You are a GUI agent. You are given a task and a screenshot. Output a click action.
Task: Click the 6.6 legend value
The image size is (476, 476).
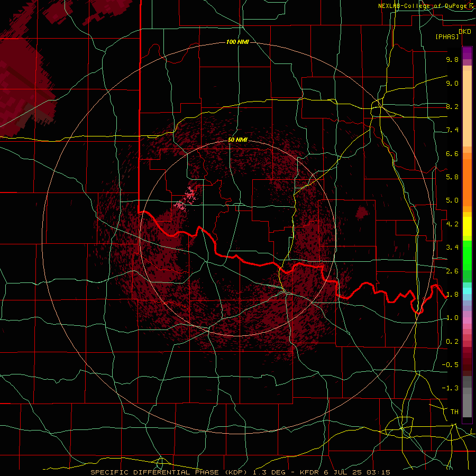coord(452,153)
